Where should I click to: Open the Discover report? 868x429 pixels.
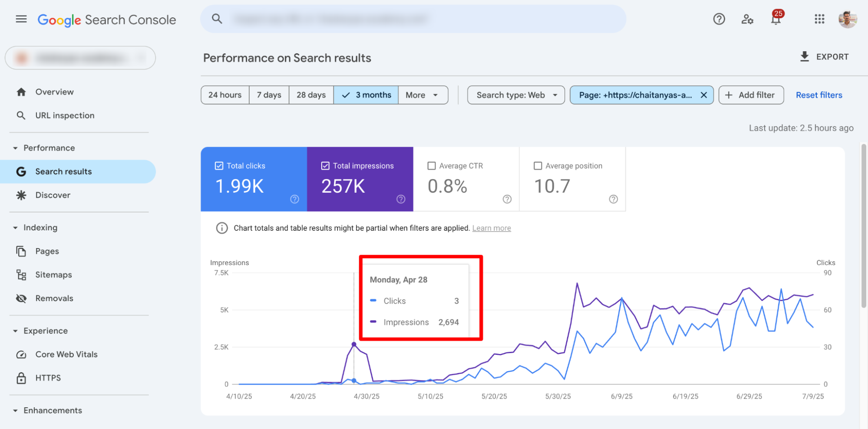[53, 195]
